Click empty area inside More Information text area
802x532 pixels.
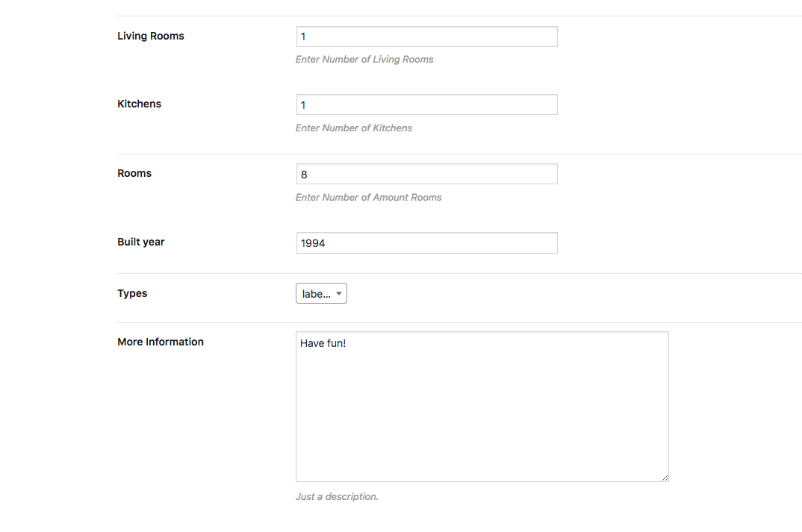482,418
